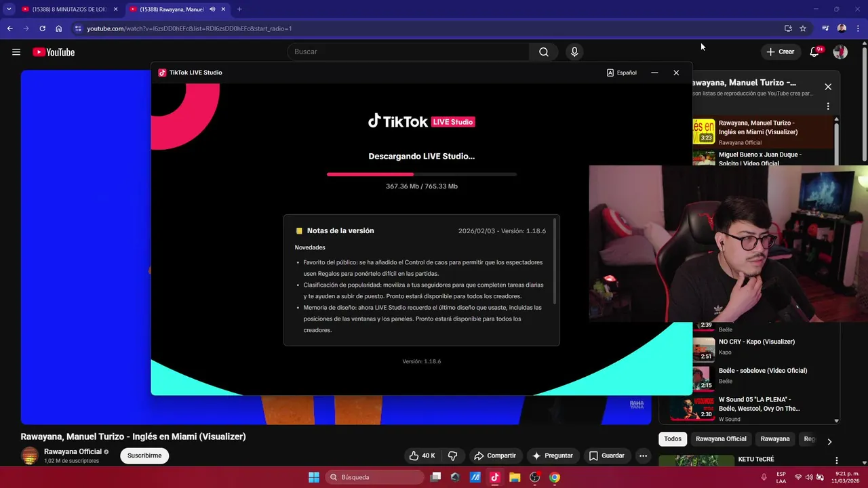The width and height of the screenshot is (868, 488).
Task: Go to YouTube home via the logo
Action: pyautogui.click(x=54, y=52)
